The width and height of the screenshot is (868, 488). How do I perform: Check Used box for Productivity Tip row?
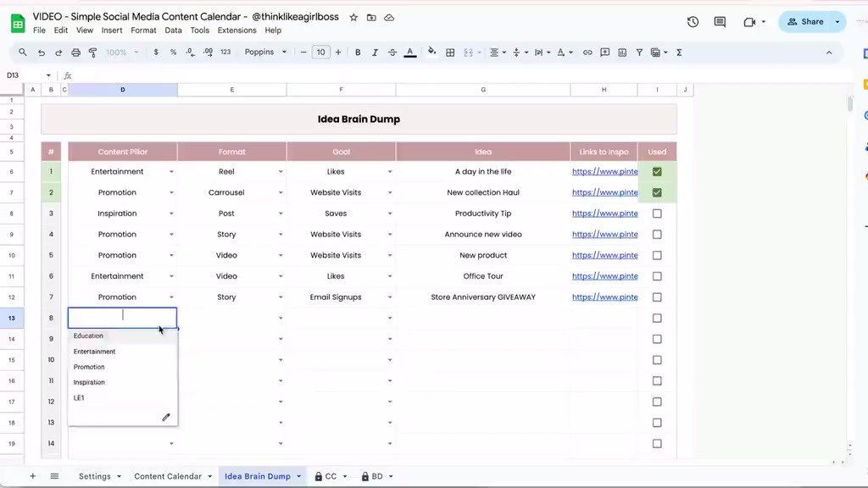click(657, 213)
